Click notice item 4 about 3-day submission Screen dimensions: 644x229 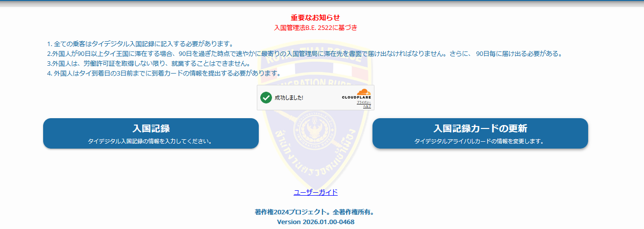coord(163,74)
